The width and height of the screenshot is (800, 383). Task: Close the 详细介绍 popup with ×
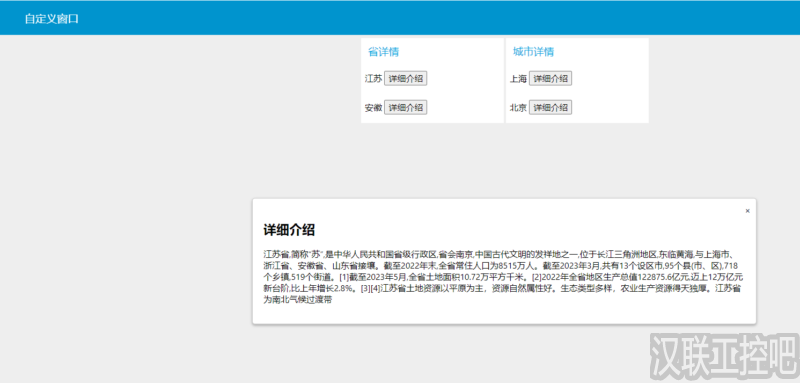747,211
